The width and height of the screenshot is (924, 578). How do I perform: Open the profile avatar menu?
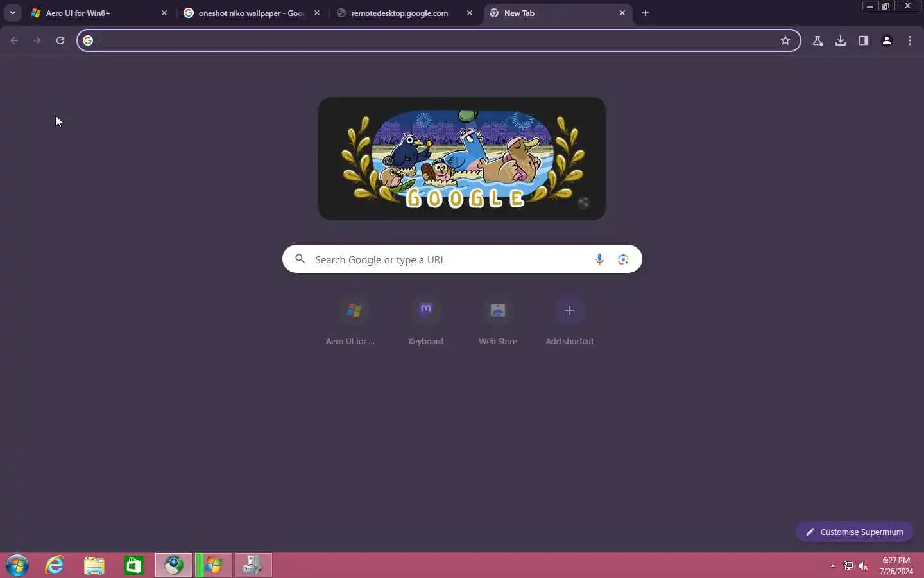tap(887, 40)
